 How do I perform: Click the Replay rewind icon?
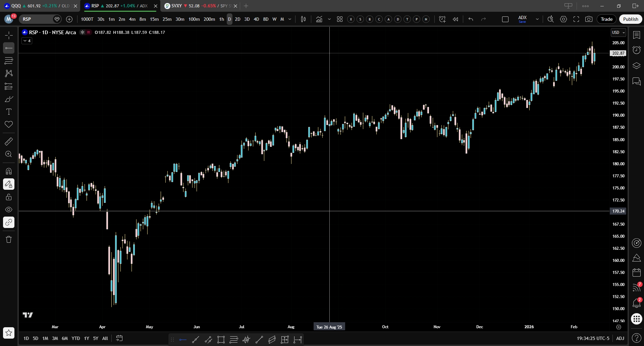tap(455, 19)
